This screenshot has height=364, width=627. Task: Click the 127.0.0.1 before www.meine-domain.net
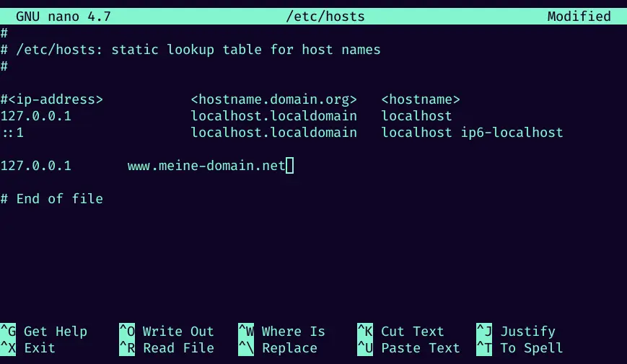click(36, 166)
